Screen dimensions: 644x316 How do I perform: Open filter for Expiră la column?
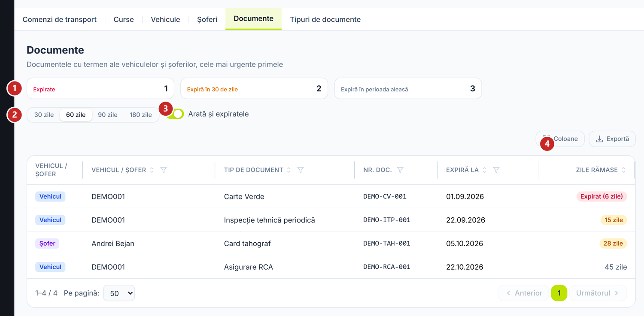(x=496, y=170)
